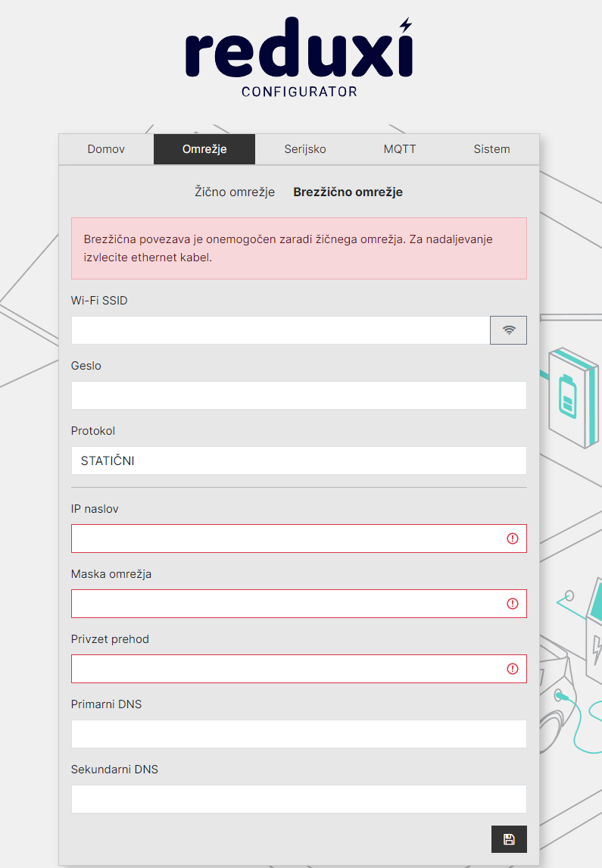Focus the IP naslov input field
602x868 pixels.
coord(299,539)
